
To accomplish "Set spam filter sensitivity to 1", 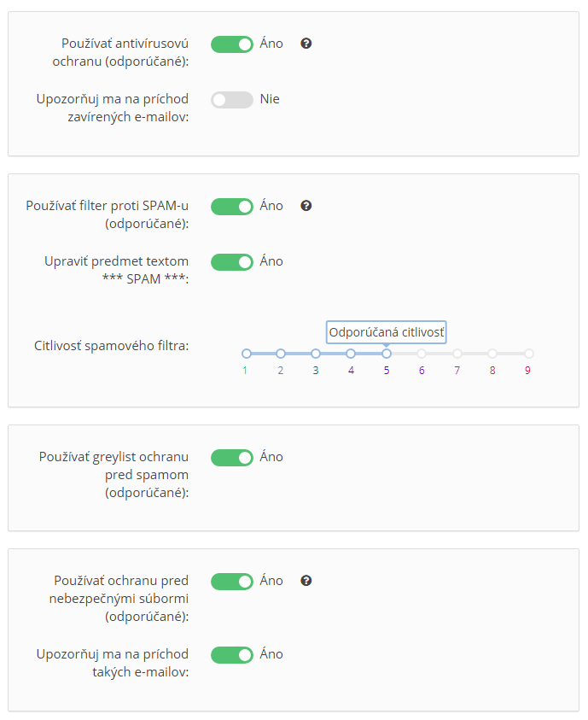I will [x=247, y=354].
